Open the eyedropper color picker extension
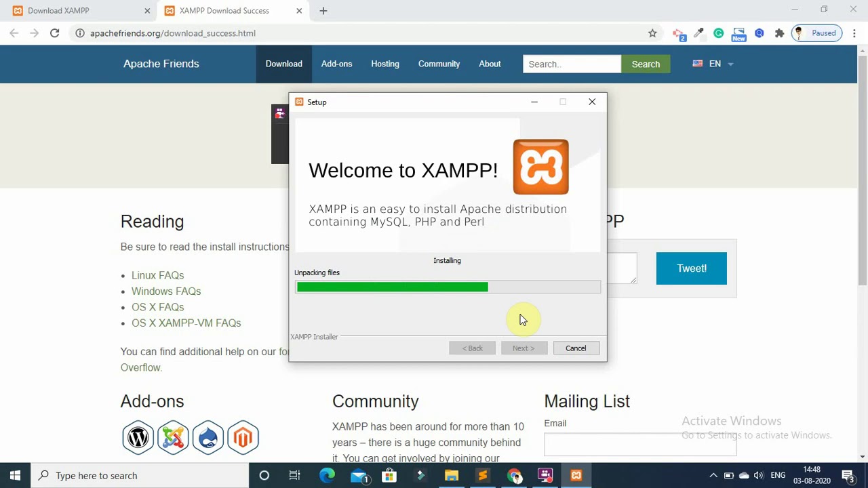Viewport: 868px width, 488px height. click(x=698, y=33)
